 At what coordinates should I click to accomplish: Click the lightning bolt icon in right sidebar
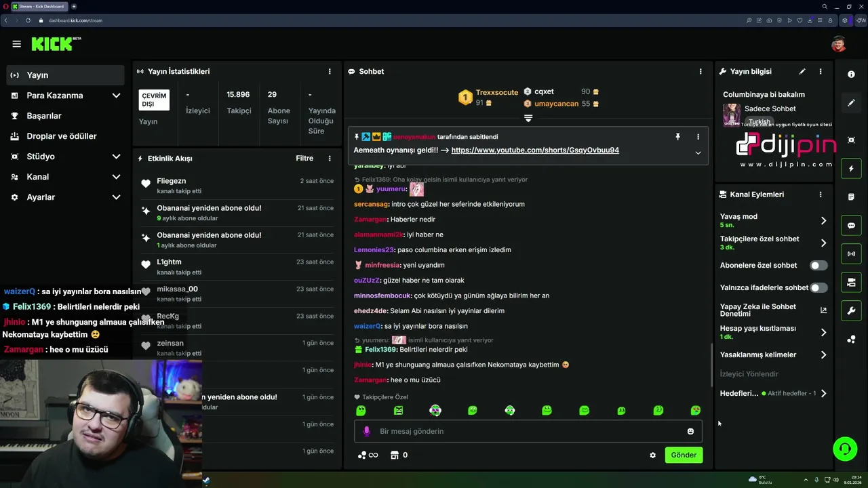pos(851,169)
